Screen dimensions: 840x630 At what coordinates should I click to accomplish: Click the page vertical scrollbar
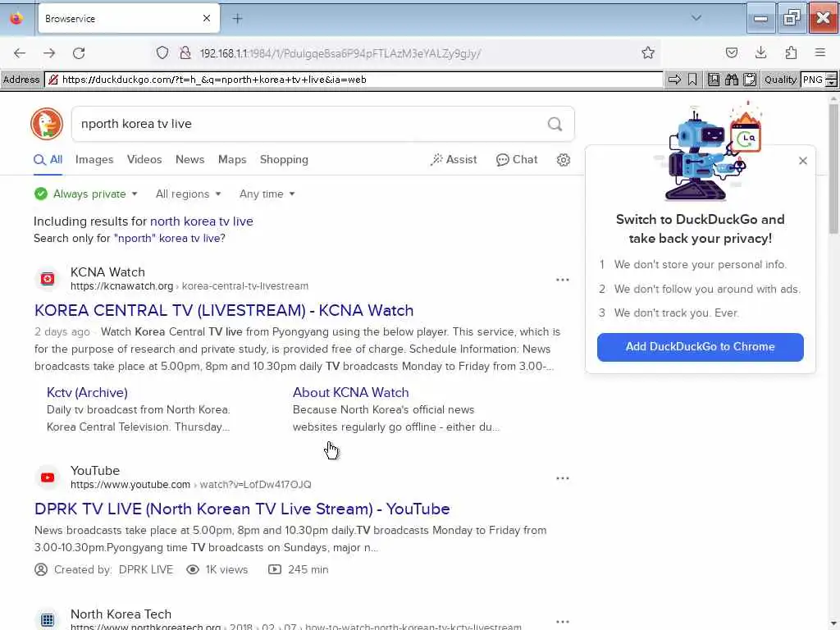(833, 169)
